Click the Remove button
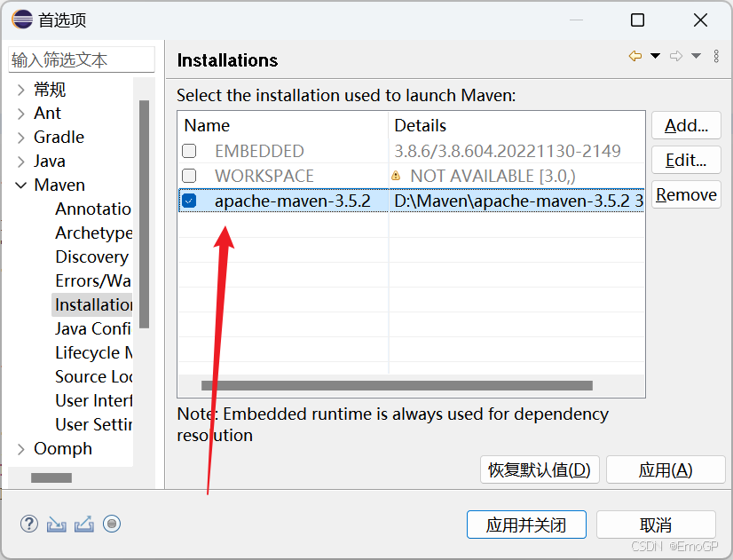The width and height of the screenshot is (733, 560). click(686, 194)
